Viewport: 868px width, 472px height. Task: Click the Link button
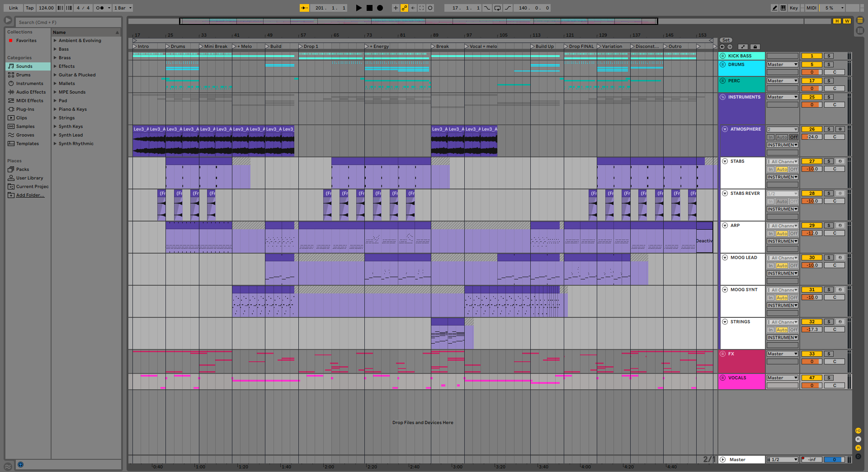[14, 8]
